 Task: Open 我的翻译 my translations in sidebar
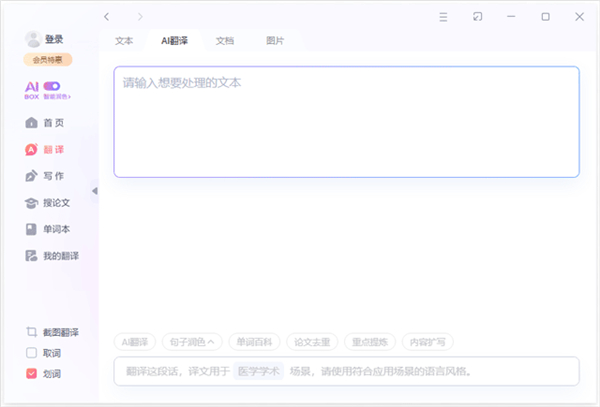point(52,256)
